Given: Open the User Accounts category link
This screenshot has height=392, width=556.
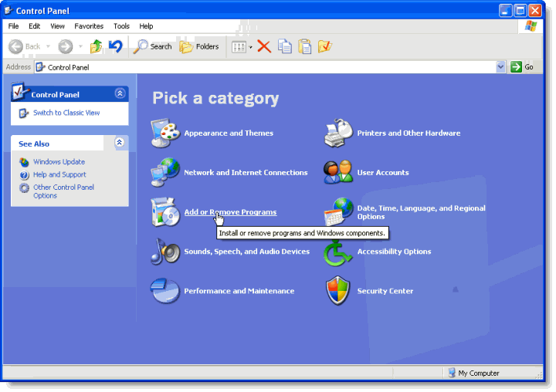Looking at the screenshot, I should [x=383, y=173].
